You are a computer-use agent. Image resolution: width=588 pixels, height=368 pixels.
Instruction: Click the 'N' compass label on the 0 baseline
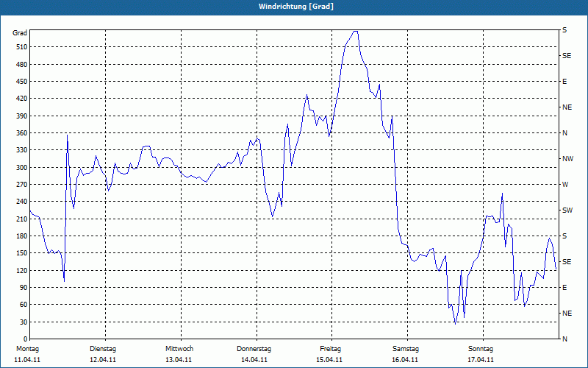tap(564, 339)
